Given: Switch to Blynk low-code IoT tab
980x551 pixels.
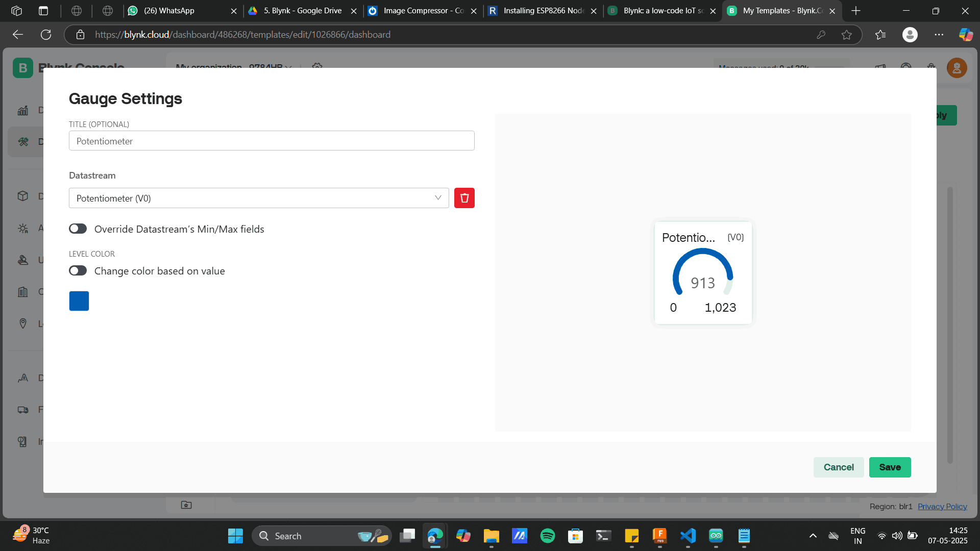Looking at the screenshot, I should (663, 11).
